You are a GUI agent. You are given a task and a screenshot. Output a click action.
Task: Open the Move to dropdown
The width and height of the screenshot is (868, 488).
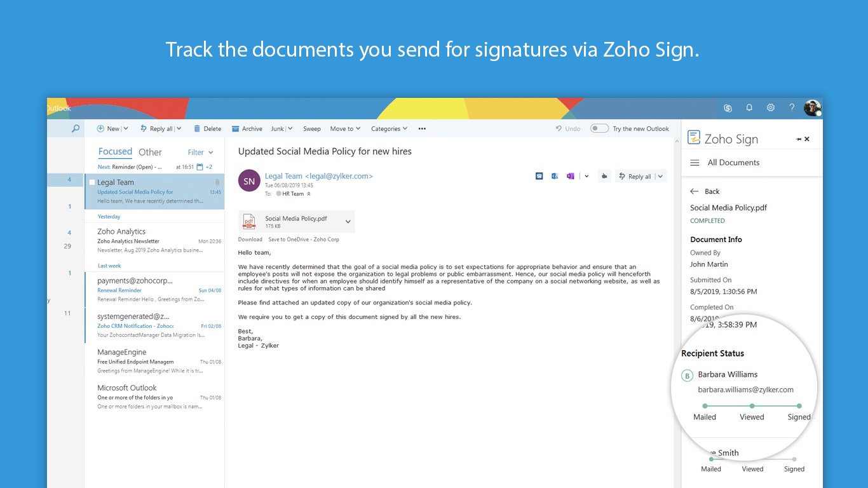pos(345,128)
